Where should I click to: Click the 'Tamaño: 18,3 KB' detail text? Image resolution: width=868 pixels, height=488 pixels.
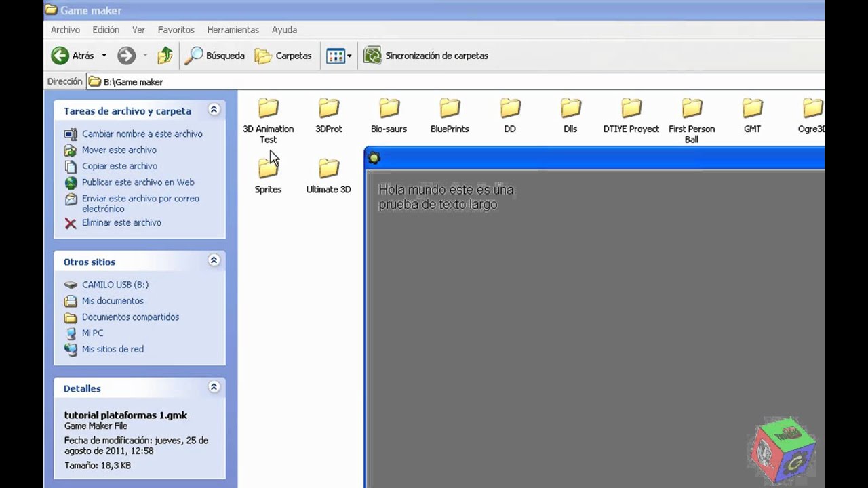pyautogui.click(x=98, y=466)
